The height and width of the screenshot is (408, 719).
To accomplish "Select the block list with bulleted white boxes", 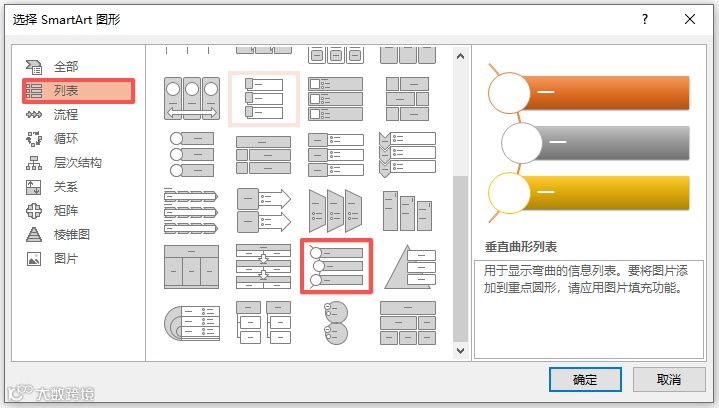I will click(x=336, y=154).
